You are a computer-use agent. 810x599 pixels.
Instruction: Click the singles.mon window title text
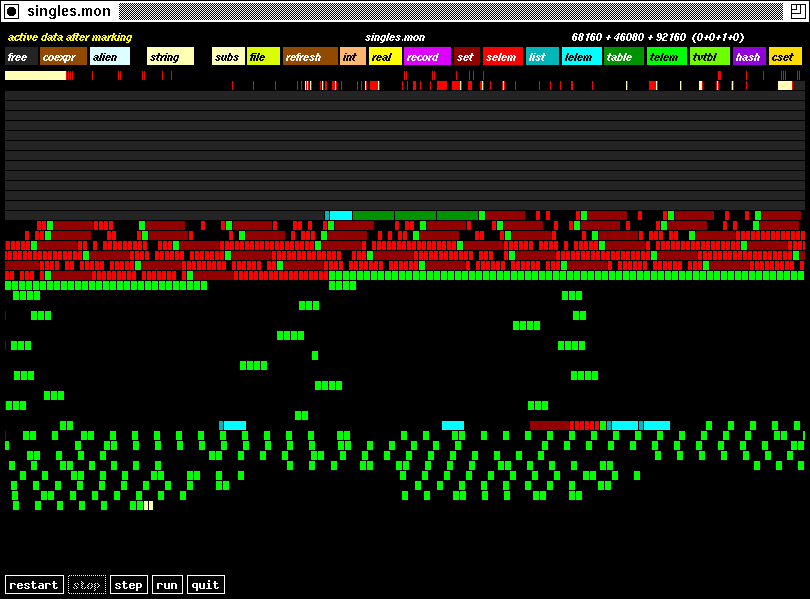tap(68, 11)
